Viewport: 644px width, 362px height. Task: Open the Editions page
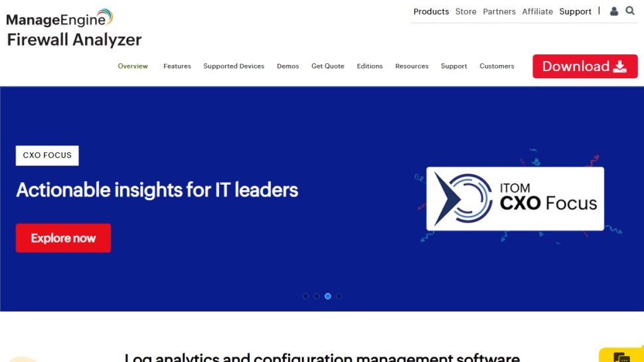click(x=370, y=66)
